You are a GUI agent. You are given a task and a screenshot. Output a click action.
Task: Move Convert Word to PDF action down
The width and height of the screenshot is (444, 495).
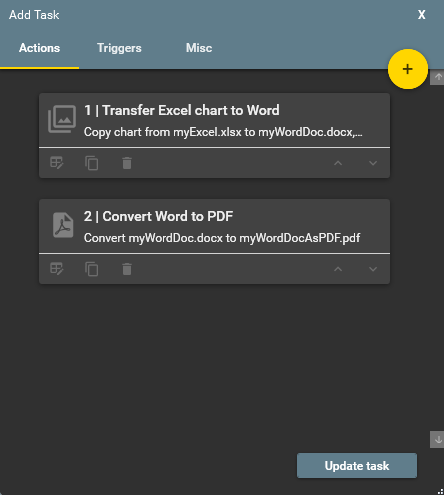click(x=373, y=269)
